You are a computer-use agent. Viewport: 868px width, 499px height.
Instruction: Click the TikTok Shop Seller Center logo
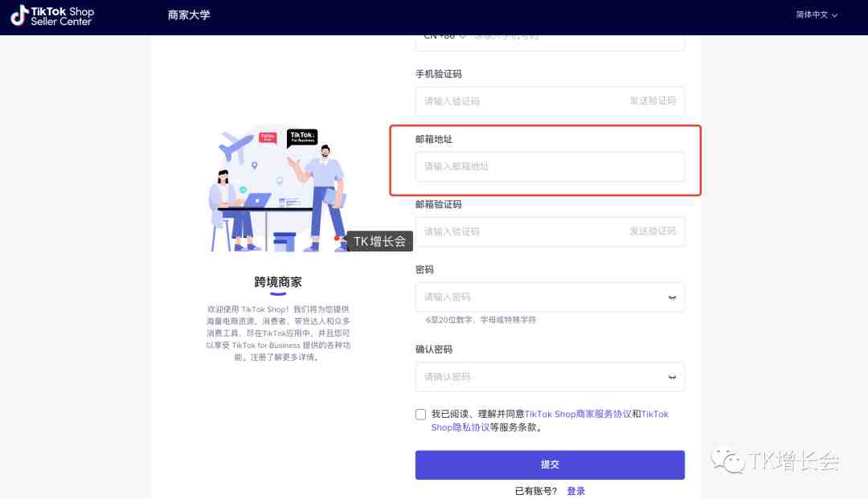click(52, 16)
